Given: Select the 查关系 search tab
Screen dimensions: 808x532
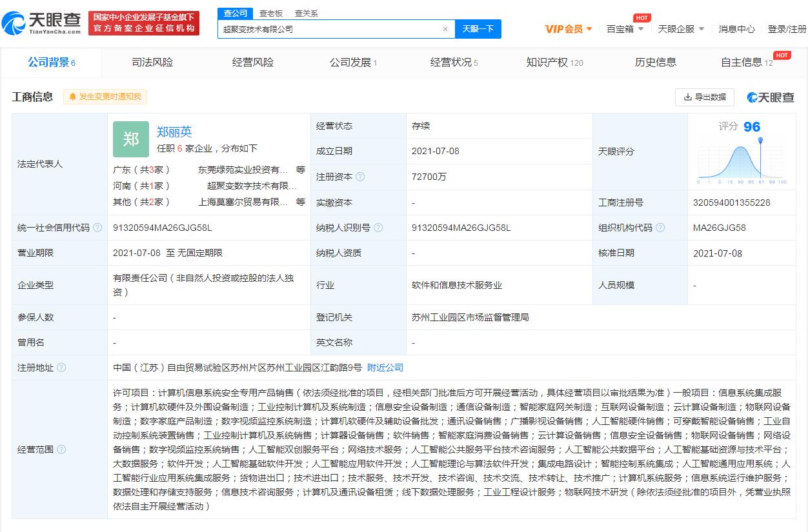Looking at the screenshot, I should coord(307,13).
